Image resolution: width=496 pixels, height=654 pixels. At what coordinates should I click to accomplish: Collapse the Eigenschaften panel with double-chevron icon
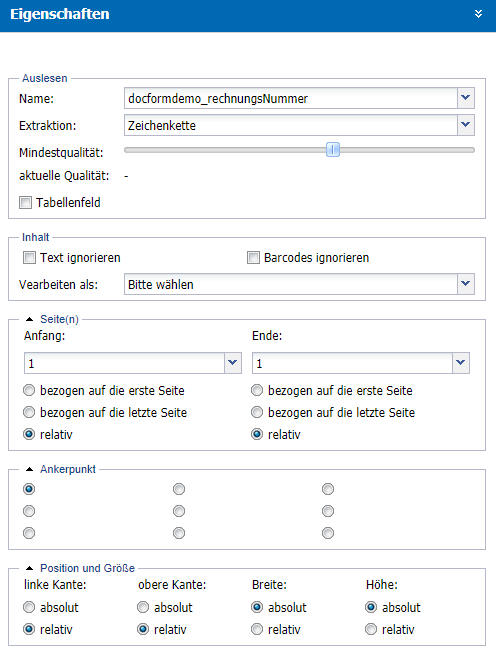click(x=478, y=14)
